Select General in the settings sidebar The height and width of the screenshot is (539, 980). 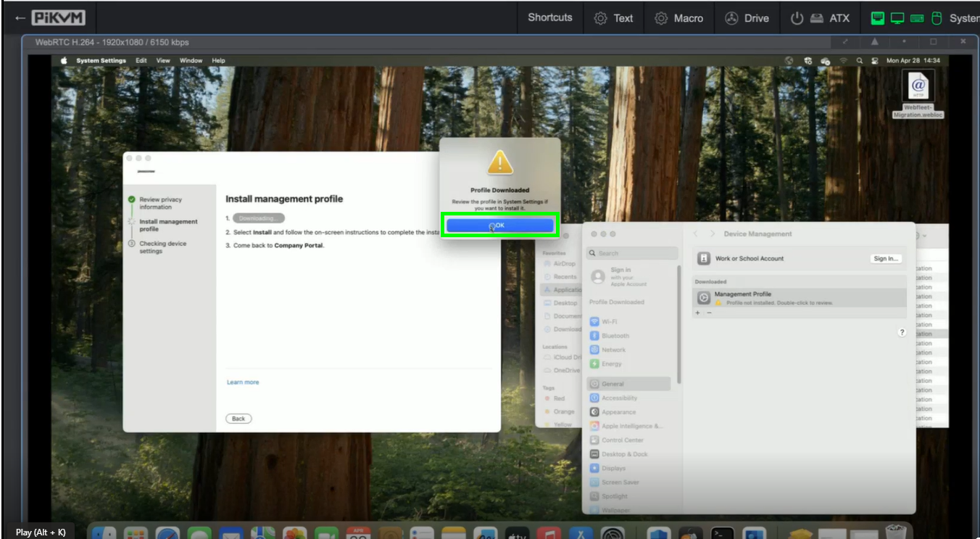click(x=629, y=384)
